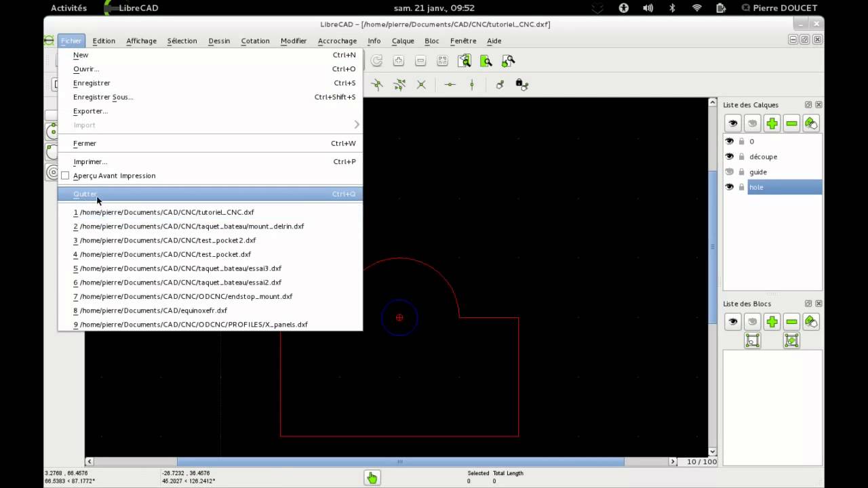868x488 pixels.
Task: Toggle Aperçu Avant Impression checkbox
Action: [x=65, y=176]
